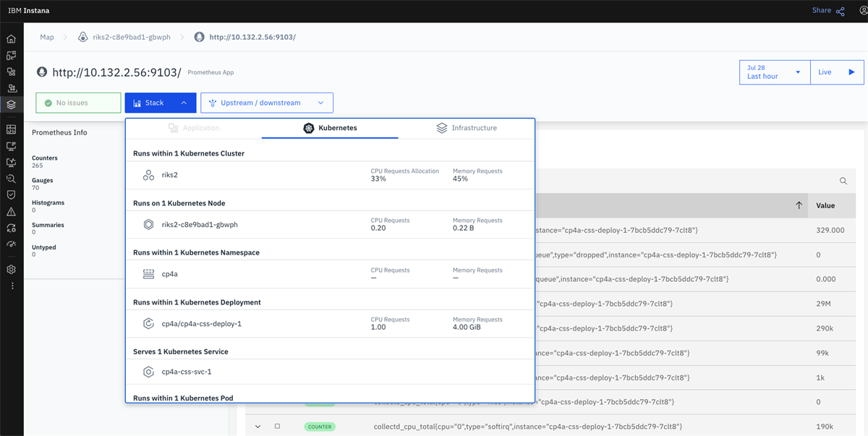This screenshot has height=436, width=868.
Task: Click the cp4a-css-svc-1 service icon
Action: 148,372
